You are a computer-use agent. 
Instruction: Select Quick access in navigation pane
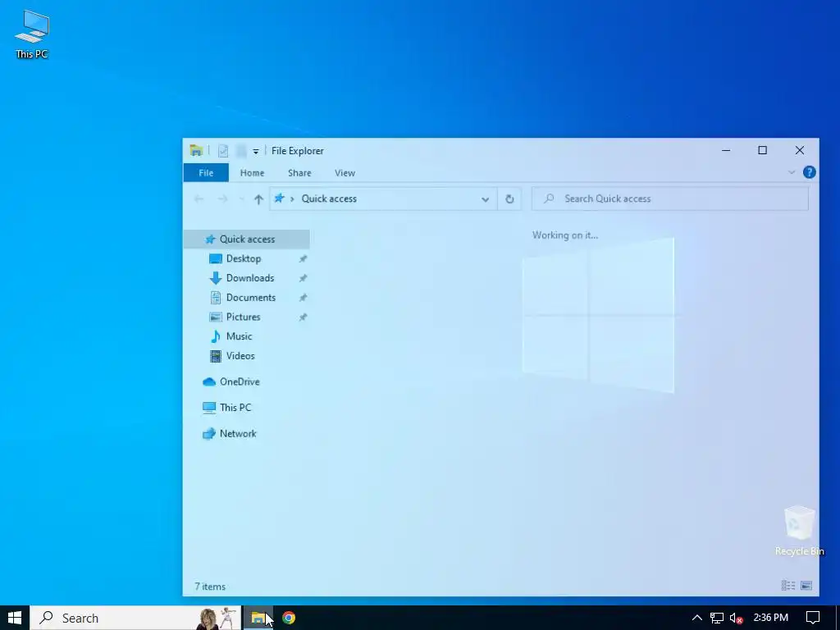point(247,239)
